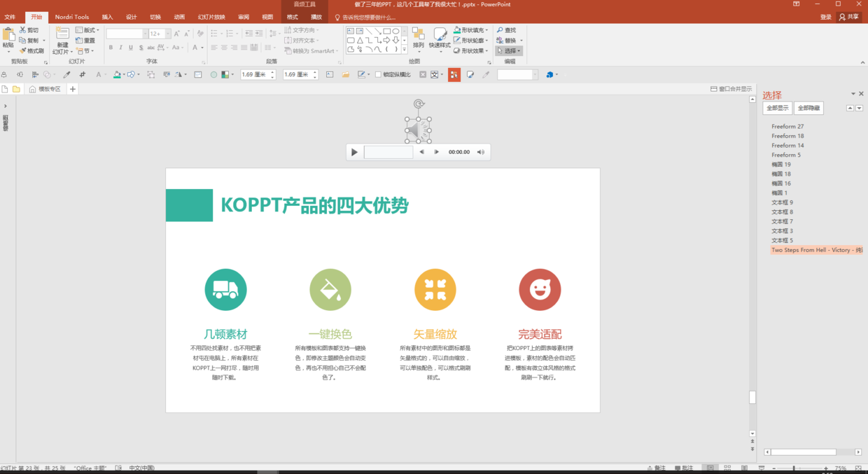Click the Hide All (全部隐藏) button

click(x=808, y=108)
